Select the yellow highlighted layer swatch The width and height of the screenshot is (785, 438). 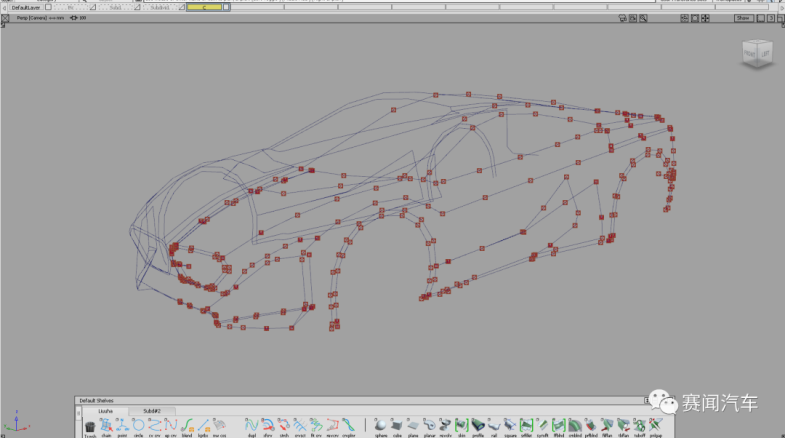pyautogui.click(x=203, y=7)
